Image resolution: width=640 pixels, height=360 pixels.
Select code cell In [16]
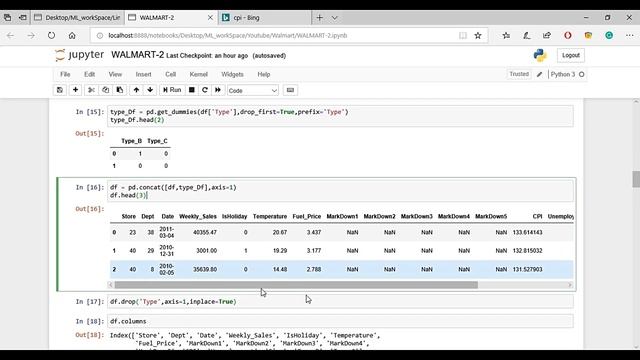[x=340, y=191]
